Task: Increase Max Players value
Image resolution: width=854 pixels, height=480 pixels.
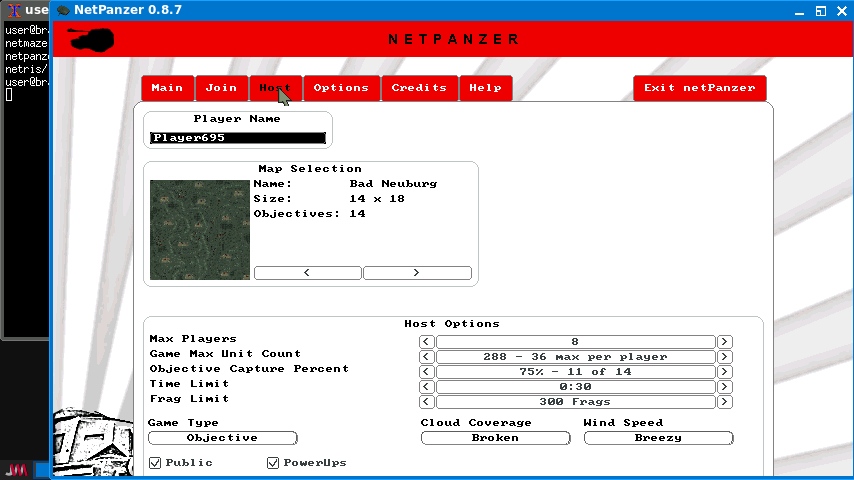Action: pos(724,342)
